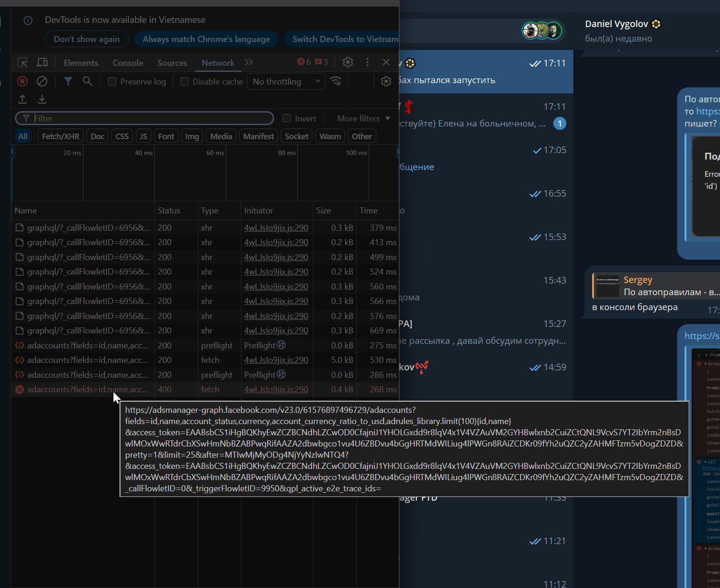Switch to the Network tab

click(218, 63)
